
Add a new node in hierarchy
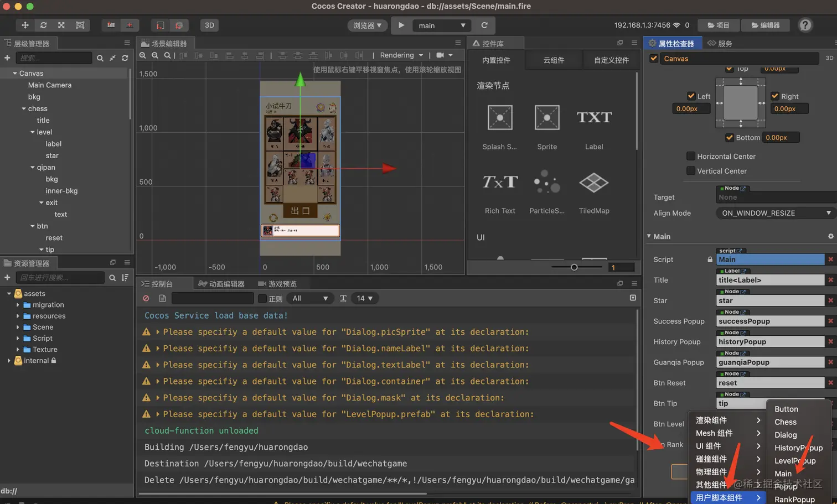click(x=7, y=58)
